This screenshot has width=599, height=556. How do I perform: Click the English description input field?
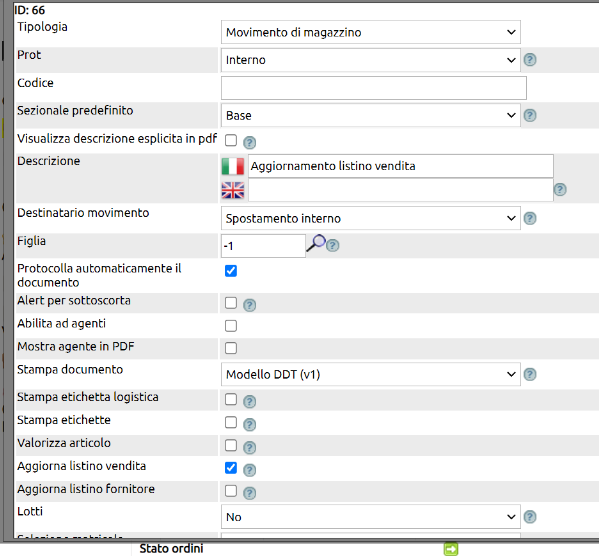click(401, 190)
